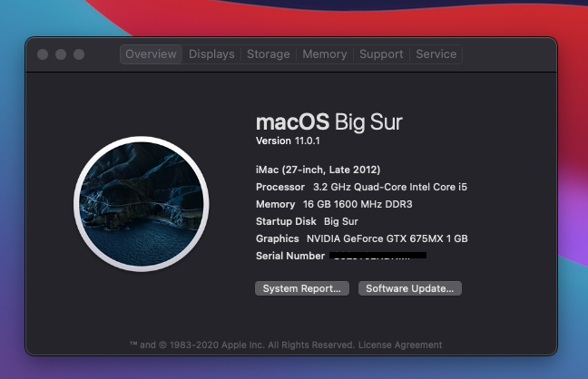This screenshot has height=379, width=588.
Task: Click the 3.2 GHz Quad-Core processor value
Action: click(390, 187)
